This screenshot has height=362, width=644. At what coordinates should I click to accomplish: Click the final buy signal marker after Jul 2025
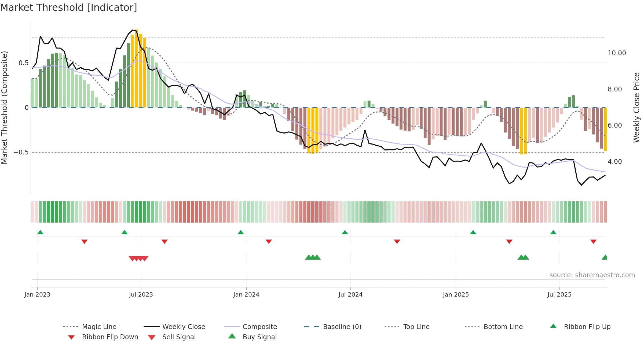pos(605,257)
